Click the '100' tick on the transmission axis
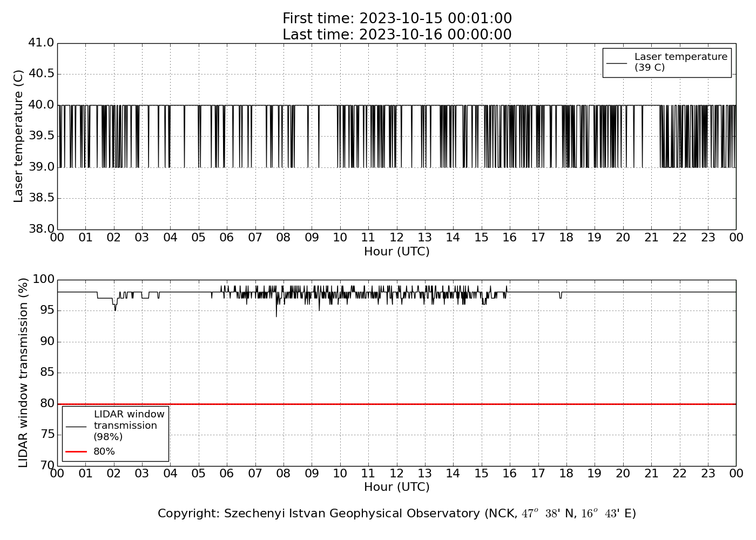 (44, 279)
